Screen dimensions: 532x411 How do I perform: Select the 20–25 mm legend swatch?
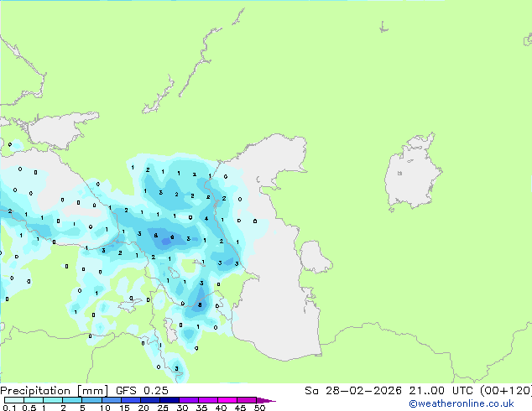[x=149, y=400]
